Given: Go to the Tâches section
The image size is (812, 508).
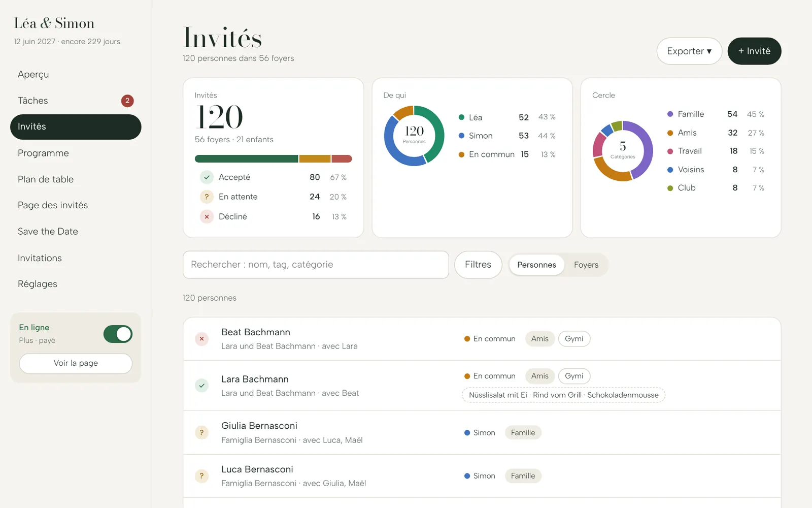Looking at the screenshot, I should pyautogui.click(x=76, y=101).
